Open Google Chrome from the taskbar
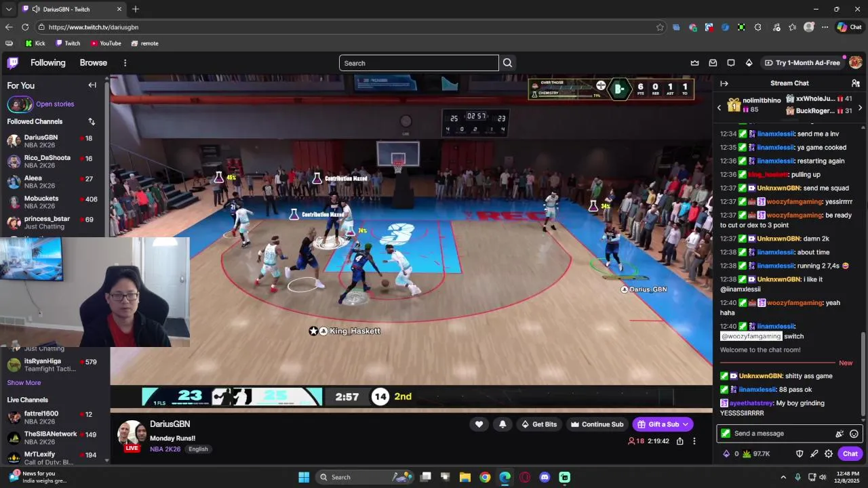The image size is (868, 488). click(x=485, y=477)
